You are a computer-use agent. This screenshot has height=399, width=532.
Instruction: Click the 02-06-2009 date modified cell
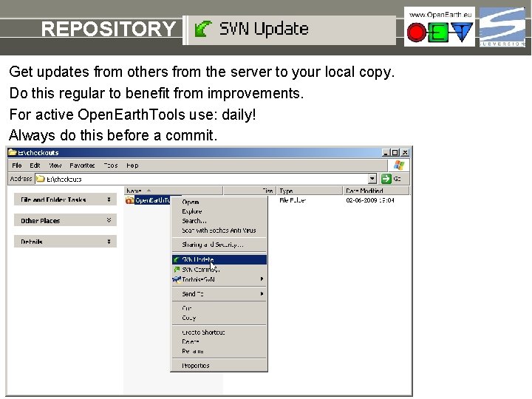tap(370, 200)
